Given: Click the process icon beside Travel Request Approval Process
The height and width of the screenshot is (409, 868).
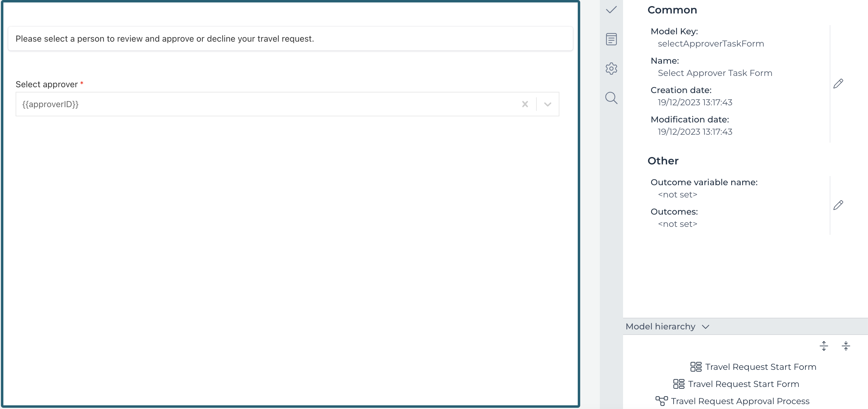Looking at the screenshot, I should click(662, 401).
